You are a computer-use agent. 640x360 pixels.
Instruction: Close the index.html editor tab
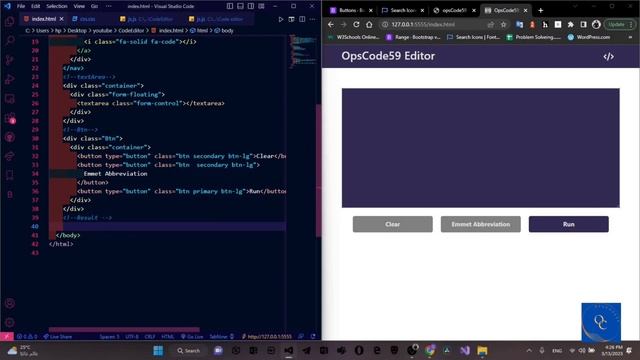click(62, 19)
